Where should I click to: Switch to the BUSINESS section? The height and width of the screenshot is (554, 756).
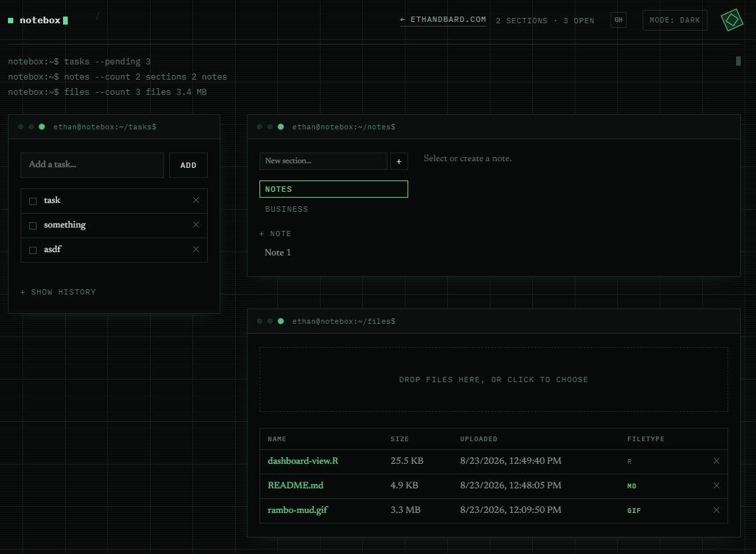(x=334, y=209)
